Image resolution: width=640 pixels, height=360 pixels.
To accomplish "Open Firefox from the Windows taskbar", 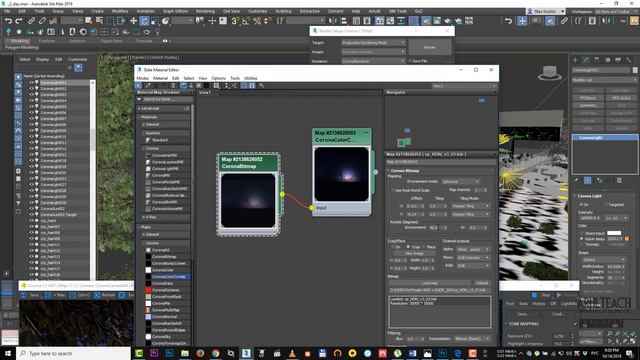I will 200,353.
